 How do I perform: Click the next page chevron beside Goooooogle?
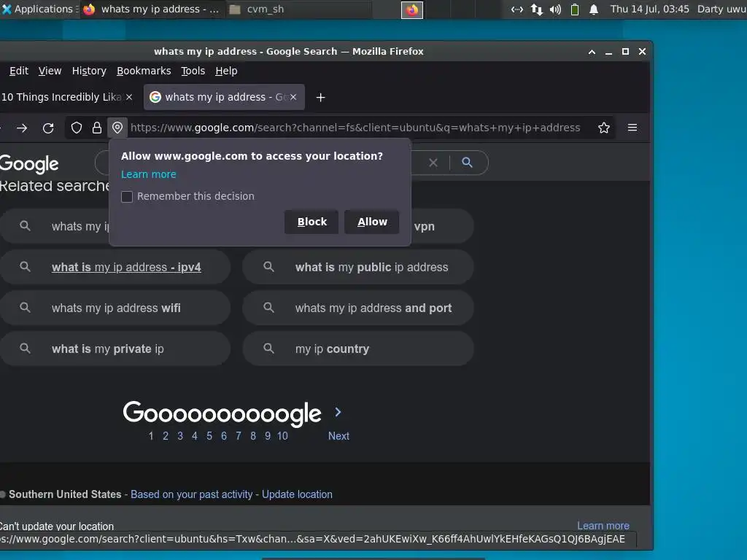[x=338, y=413]
